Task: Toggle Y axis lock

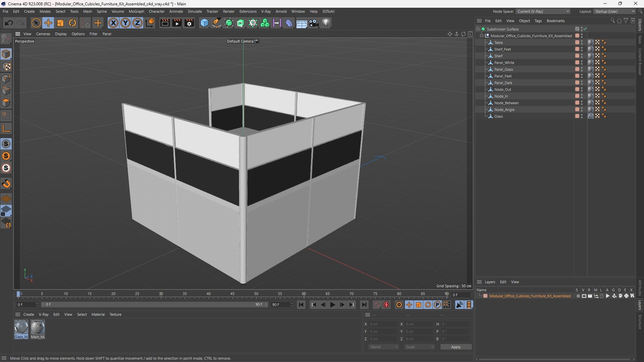Action: (x=125, y=23)
